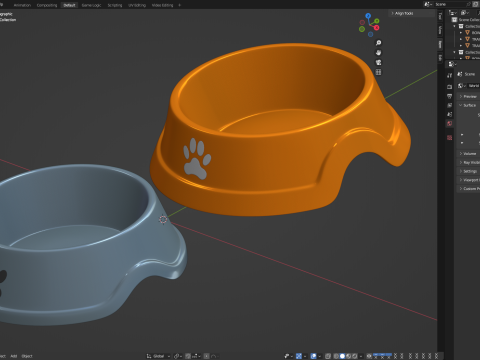Switch perspective/orthographic with the grid icon

click(378, 72)
